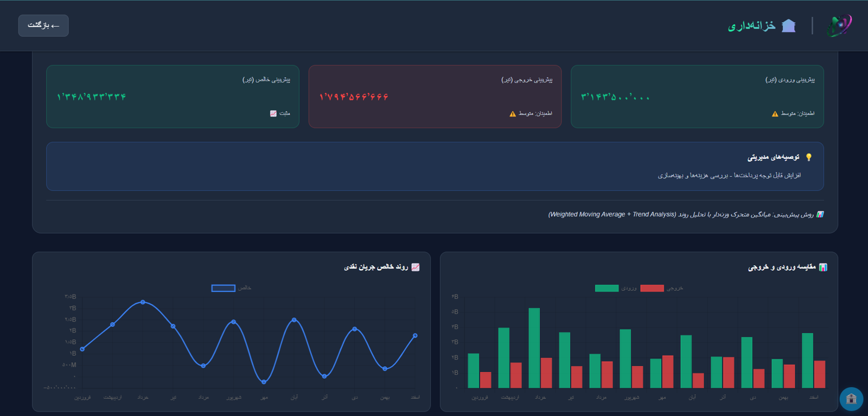868x416 pixels.
Task: Select the net forecast value ۱٬۳۴۸٬۹۳۳٬۳۳۴
Action: pos(92,97)
